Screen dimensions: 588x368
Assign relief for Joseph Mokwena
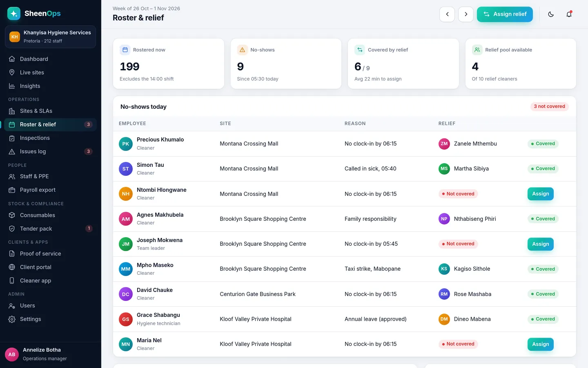tap(540, 244)
